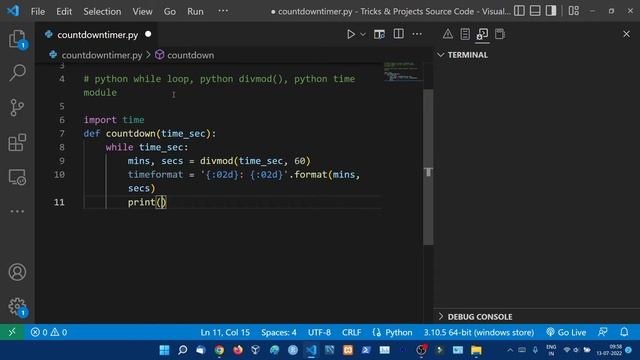Open run options dropdown arrow beside play
640x360 pixels.
click(x=363, y=35)
